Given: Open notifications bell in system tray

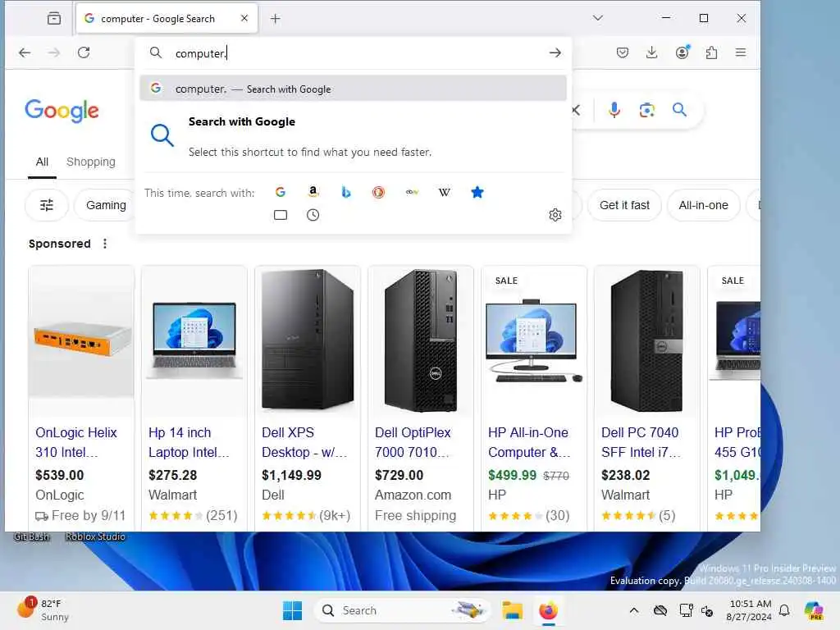Looking at the screenshot, I should (784, 610).
